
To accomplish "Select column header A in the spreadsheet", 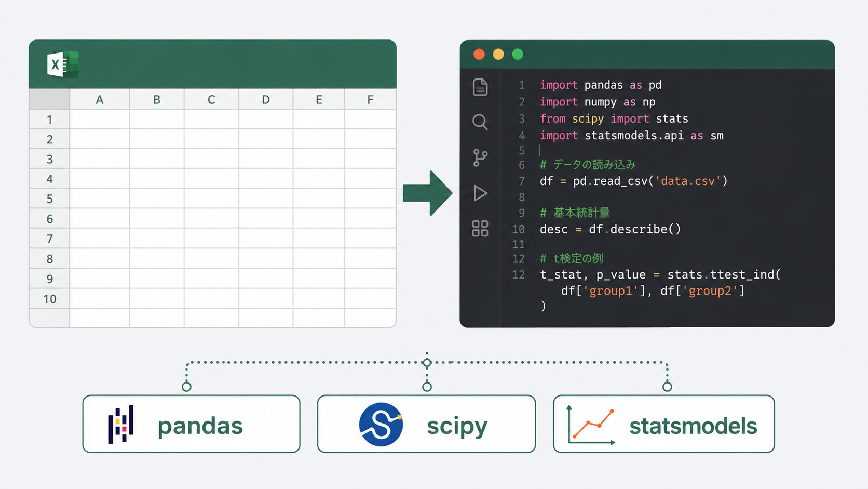I will (100, 99).
